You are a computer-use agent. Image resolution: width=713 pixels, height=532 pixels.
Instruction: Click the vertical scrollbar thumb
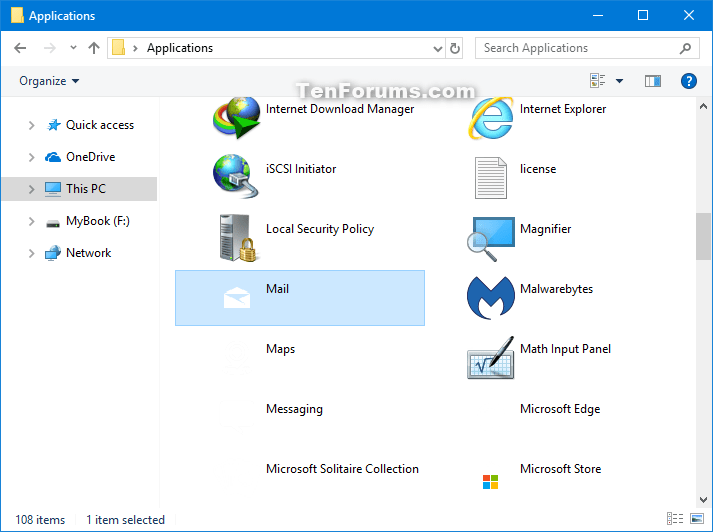pos(703,236)
